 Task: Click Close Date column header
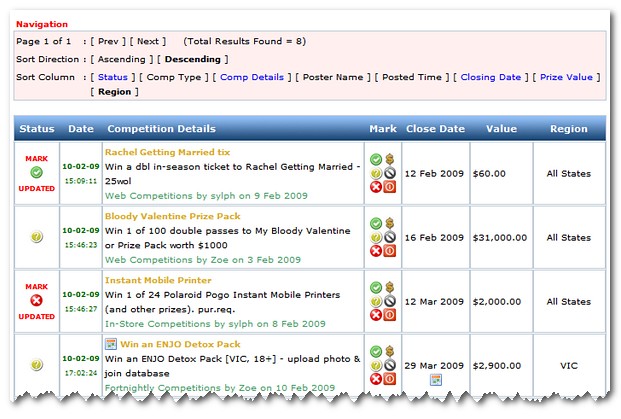435,129
